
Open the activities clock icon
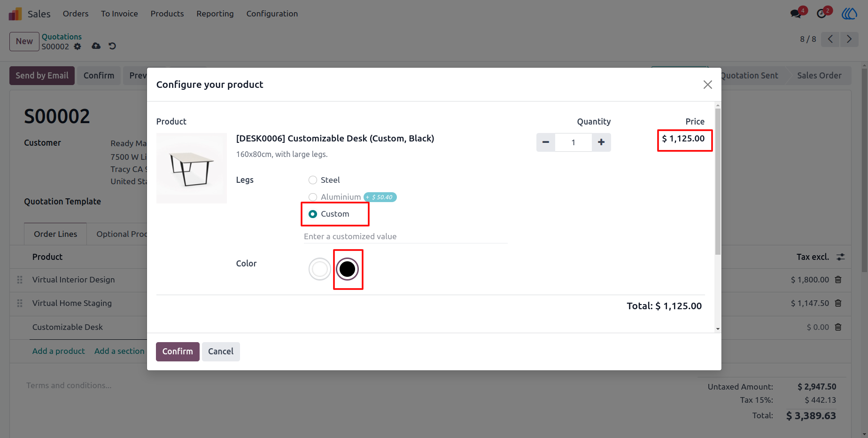click(821, 14)
